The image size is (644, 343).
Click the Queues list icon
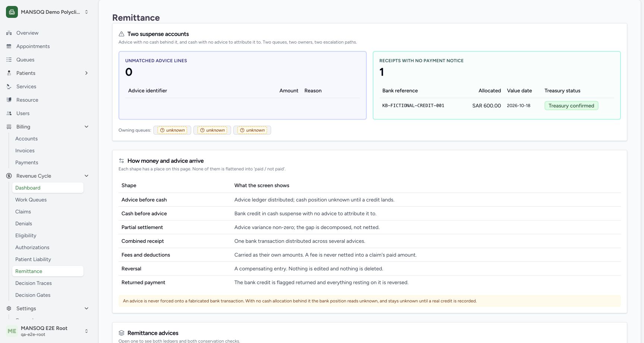[9, 60]
